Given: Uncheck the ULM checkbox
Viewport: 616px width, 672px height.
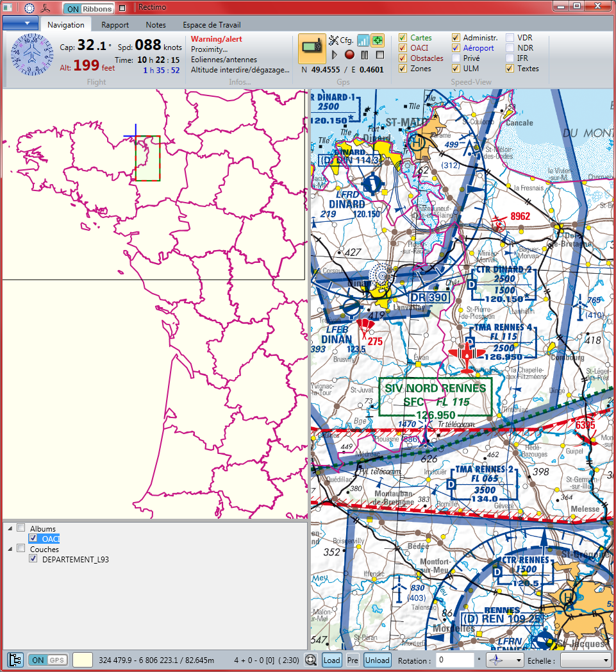Looking at the screenshot, I should (x=456, y=68).
